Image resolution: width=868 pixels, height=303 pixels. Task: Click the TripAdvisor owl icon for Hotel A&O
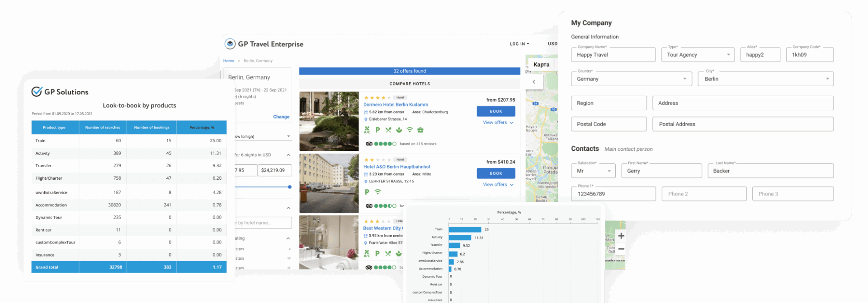(x=369, y=206)
